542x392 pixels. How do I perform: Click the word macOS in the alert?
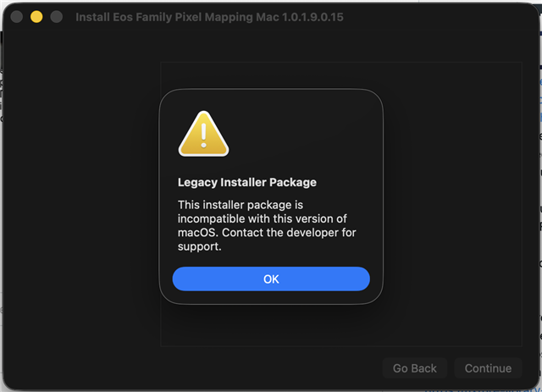click(196, 233)
